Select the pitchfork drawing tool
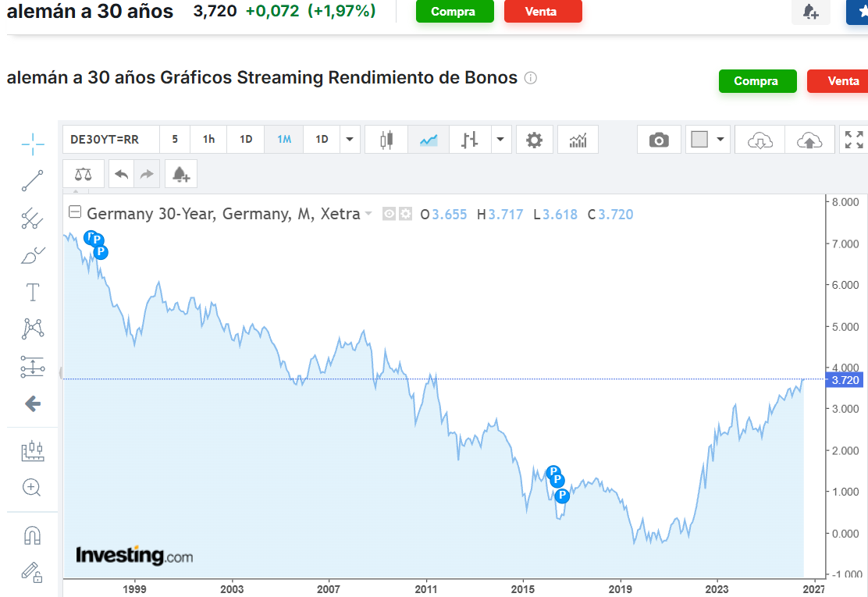 (x=33, y=219)
